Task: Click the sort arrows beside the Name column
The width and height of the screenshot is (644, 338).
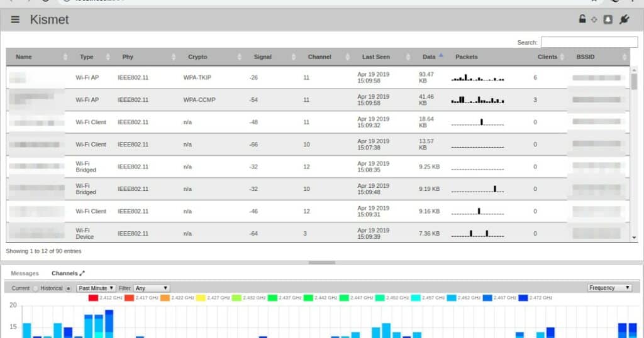Action: click(65, 57)
